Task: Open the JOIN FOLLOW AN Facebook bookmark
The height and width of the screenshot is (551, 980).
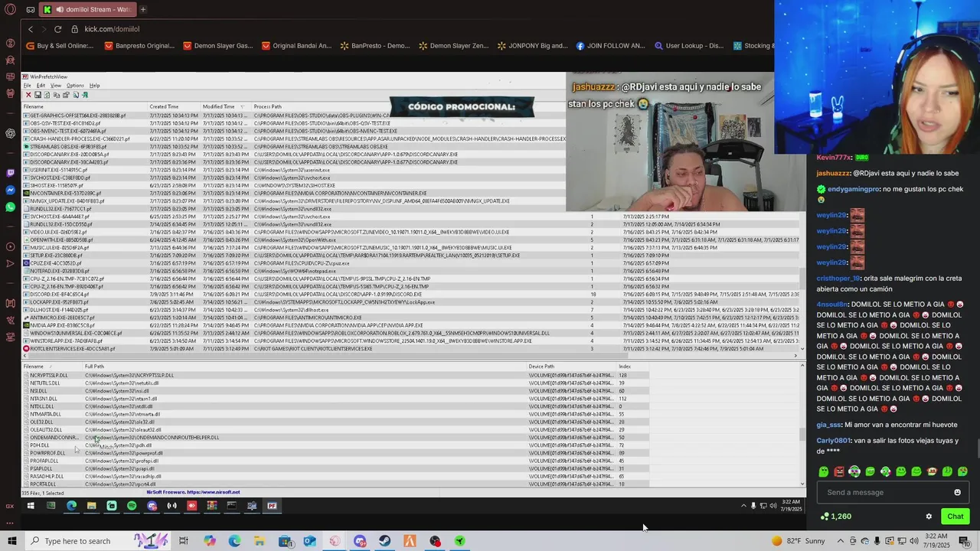Action: [611, 46]
